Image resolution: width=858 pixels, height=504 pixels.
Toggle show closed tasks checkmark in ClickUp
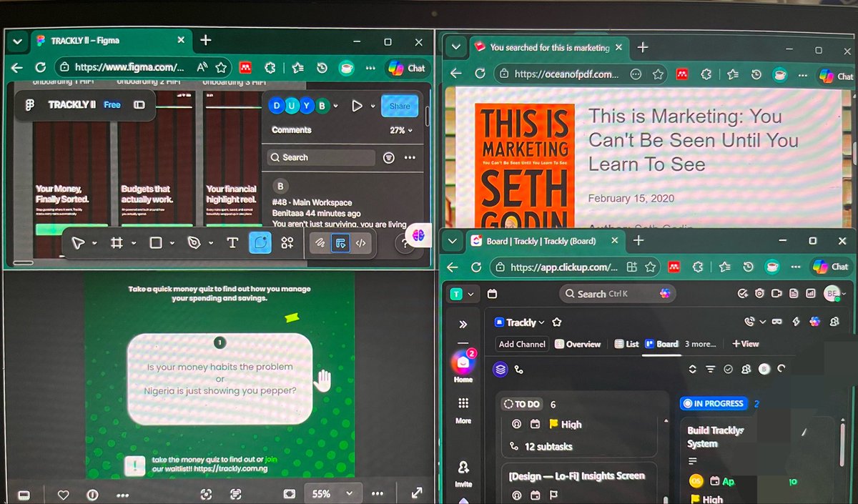(729, 369)
